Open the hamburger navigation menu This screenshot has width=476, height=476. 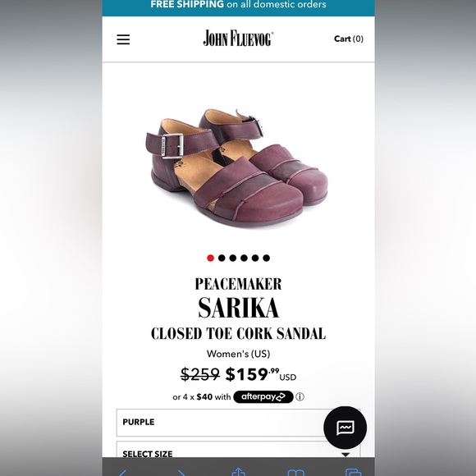click(x=123, y=39)
